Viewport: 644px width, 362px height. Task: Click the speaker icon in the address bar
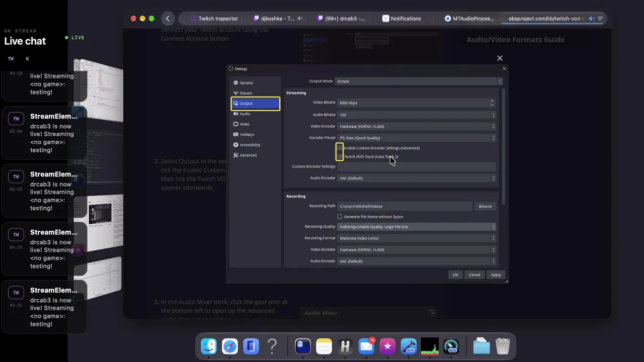coord(592,19)
